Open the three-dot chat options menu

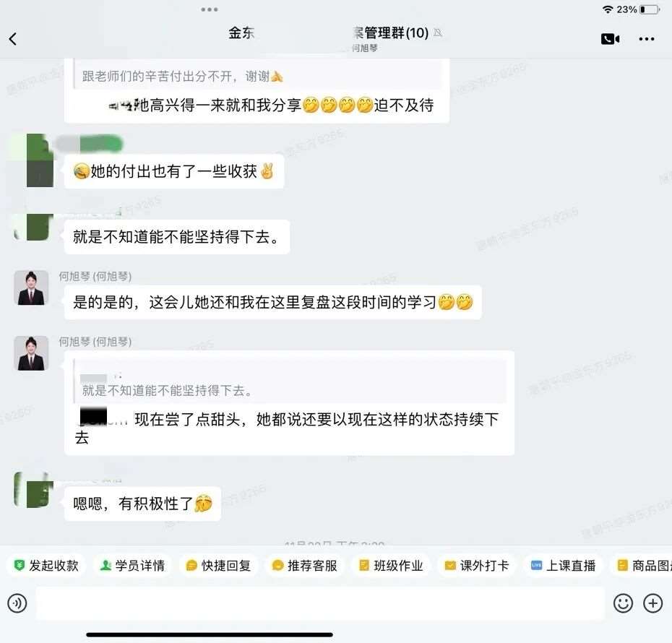646,39
